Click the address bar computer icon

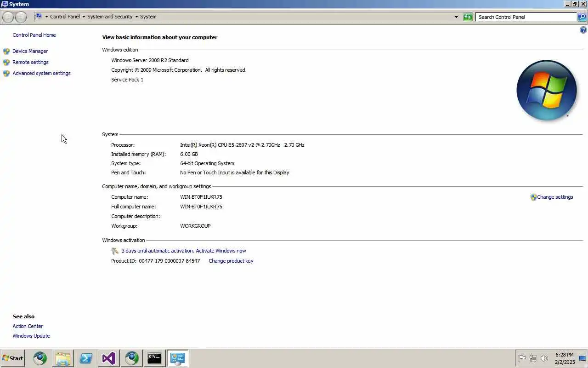pyautogui.click(x=39, y=17)
